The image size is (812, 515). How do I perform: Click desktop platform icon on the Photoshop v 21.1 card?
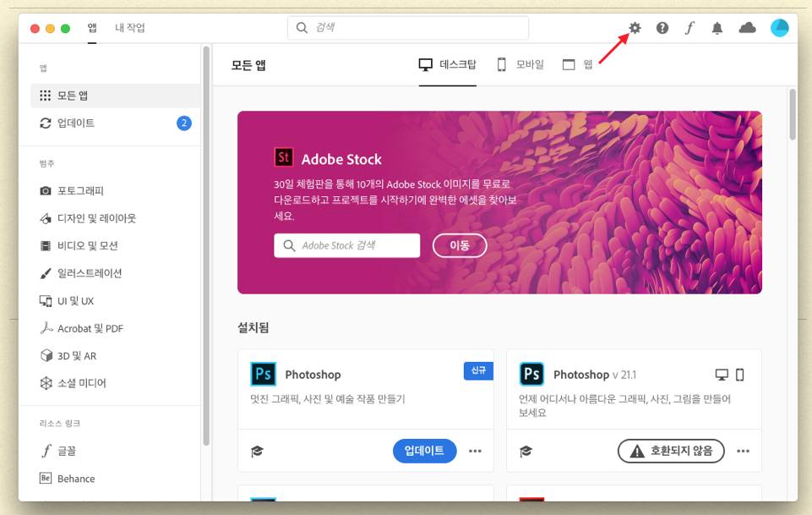coord(722,375)
